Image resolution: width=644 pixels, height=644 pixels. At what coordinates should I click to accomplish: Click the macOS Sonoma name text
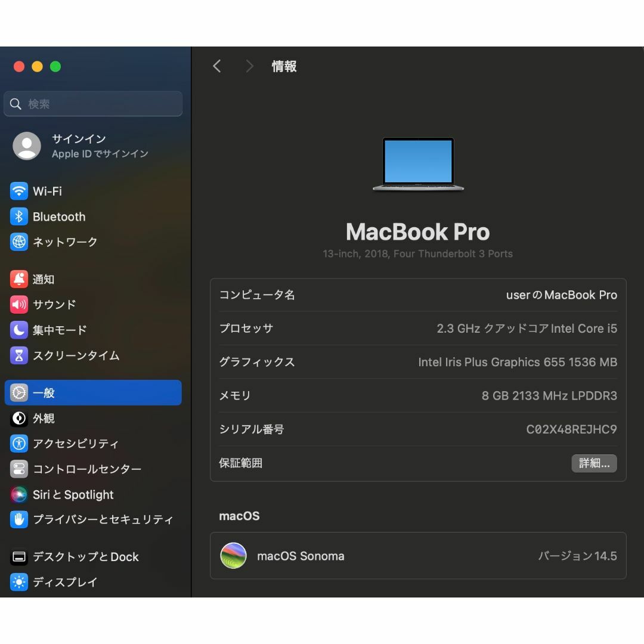[x=301, y=556]
